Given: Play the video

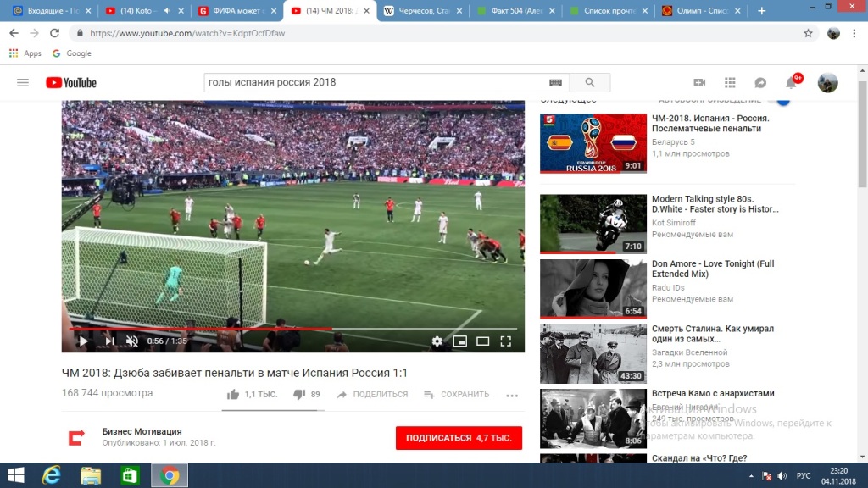Looking at the screenshot, I should click(x=83, y=341).
